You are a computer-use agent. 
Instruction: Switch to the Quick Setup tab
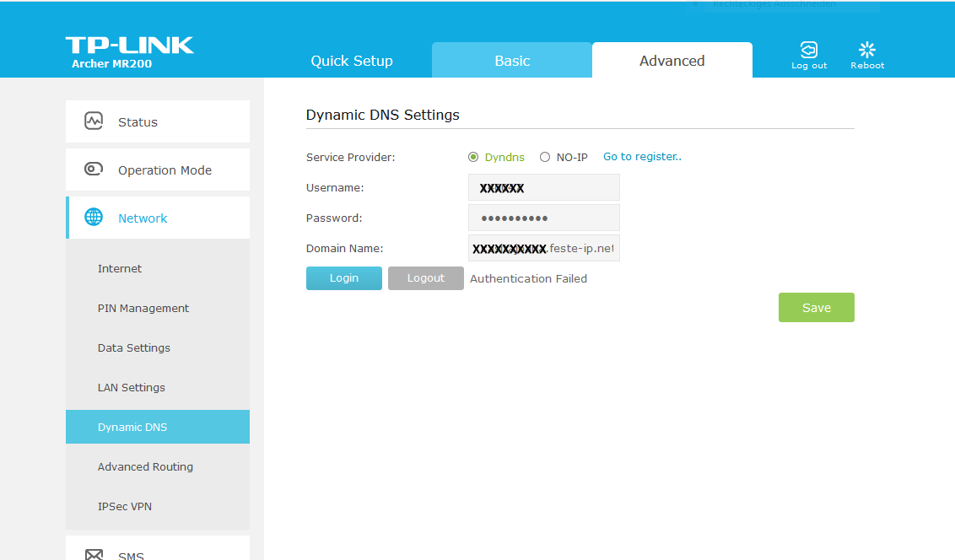[351, 61]
